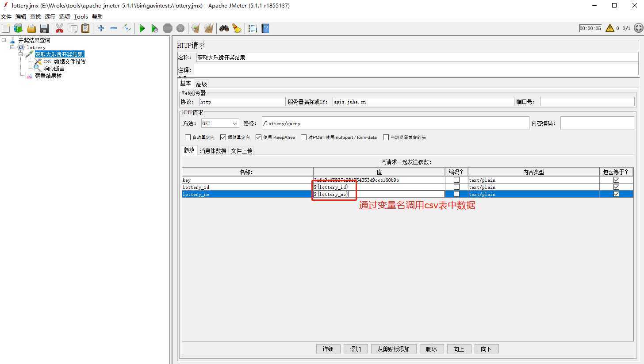Image resolution: width=644 pixels, height=364 pixels.
Task: Check 编码? for the lottery_id row
Action: tap(456, 187)
